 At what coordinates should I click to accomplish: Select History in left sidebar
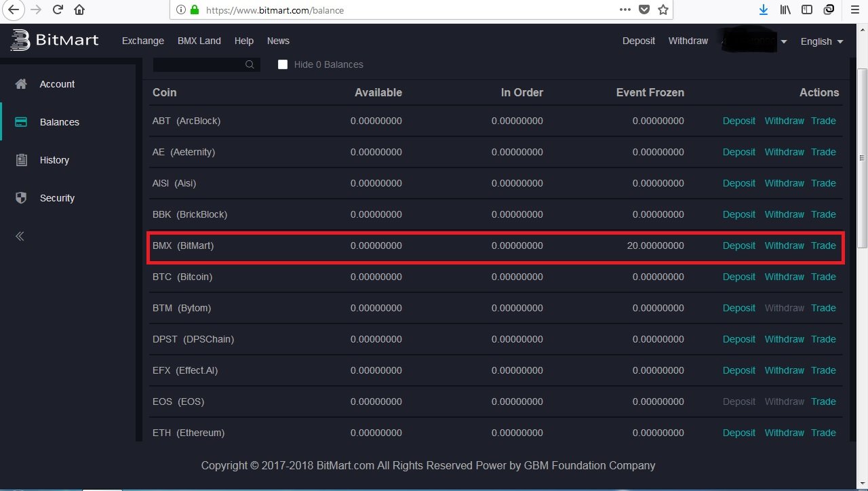click(x=54, y=160)
